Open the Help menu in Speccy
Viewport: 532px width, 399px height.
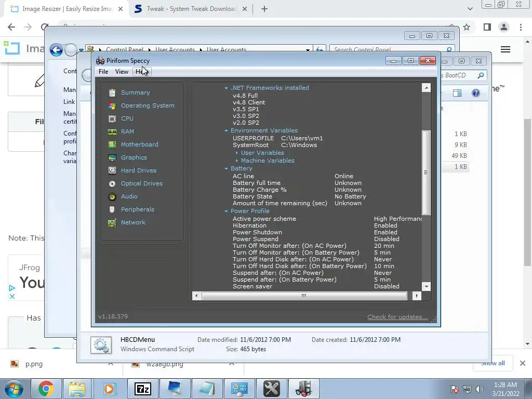(x=142, y=72)
